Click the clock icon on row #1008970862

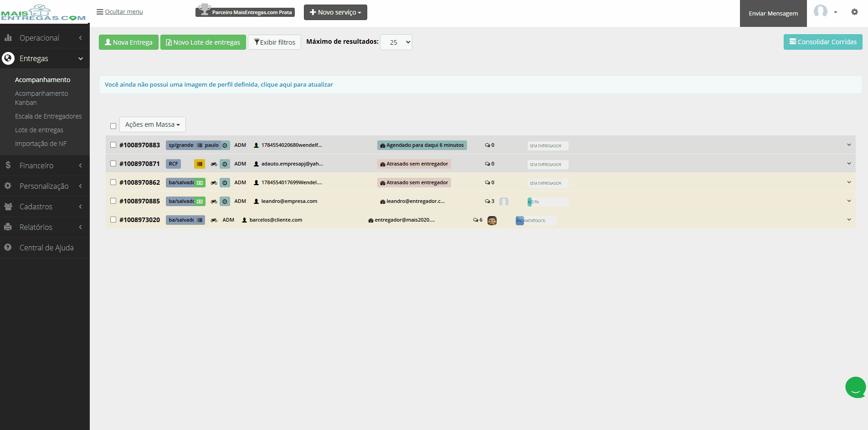(225, 183)
